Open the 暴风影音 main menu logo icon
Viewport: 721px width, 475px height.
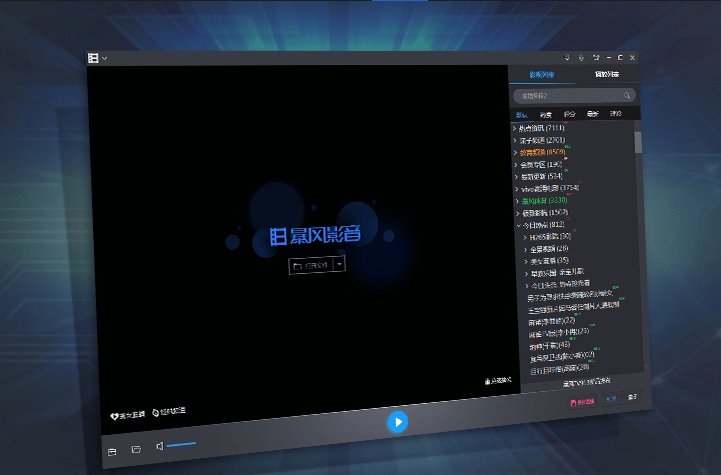click(x=93, y=58)
